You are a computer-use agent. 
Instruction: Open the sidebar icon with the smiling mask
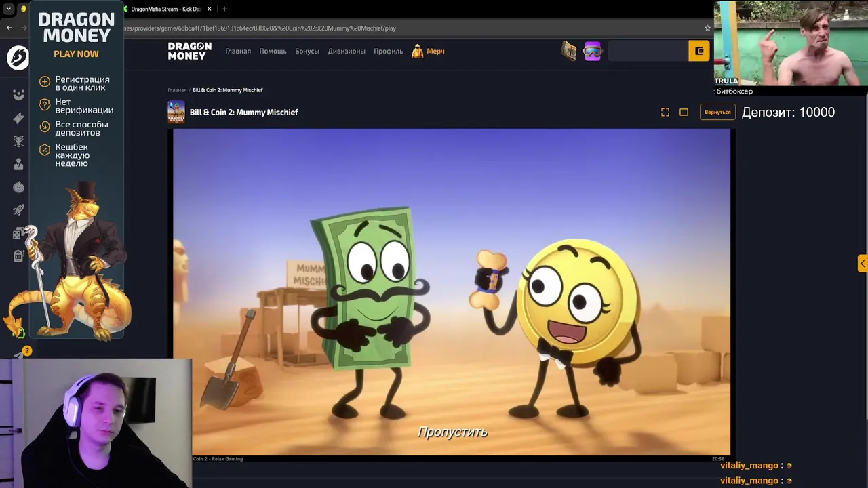tap(18, 95)
